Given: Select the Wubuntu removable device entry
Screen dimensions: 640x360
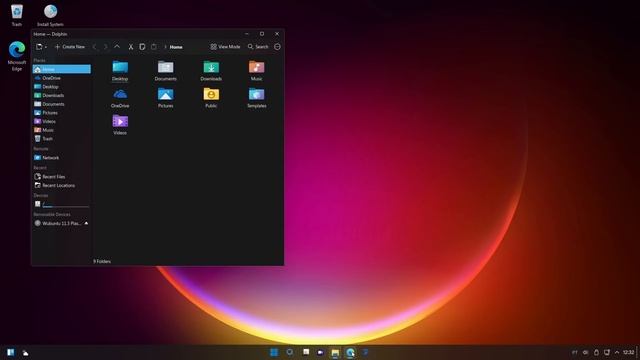Looking at the screenshot, I should click(x=62, y=223).
